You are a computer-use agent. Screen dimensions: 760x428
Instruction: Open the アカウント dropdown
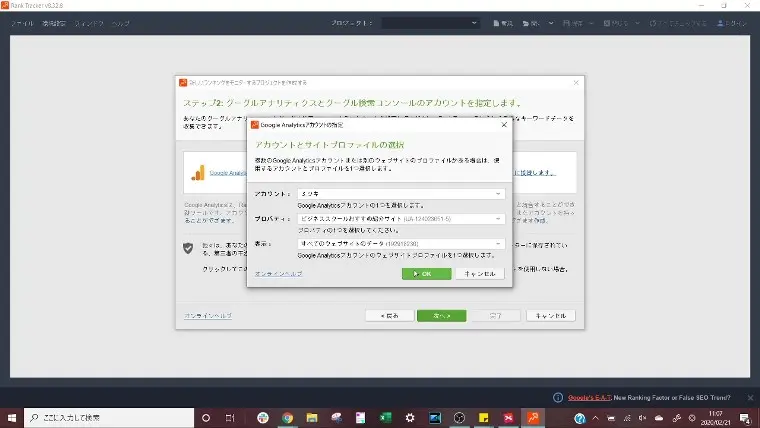point(400,194)
